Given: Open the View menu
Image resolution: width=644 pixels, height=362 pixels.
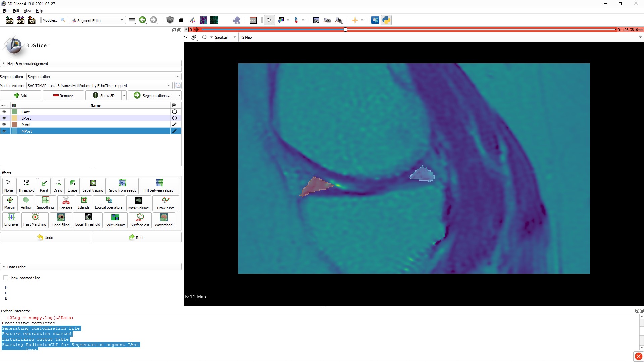Looking at the screenshot, I should pos(27,11).
